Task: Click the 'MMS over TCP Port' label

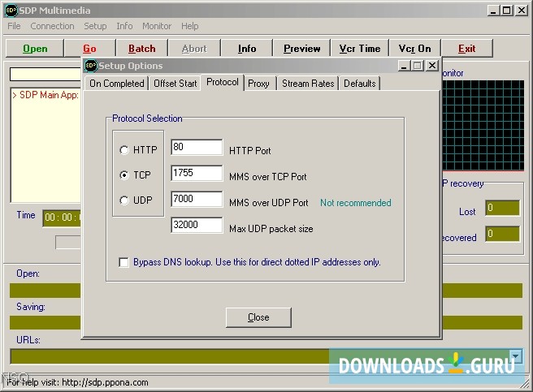Action: [268, 177]
